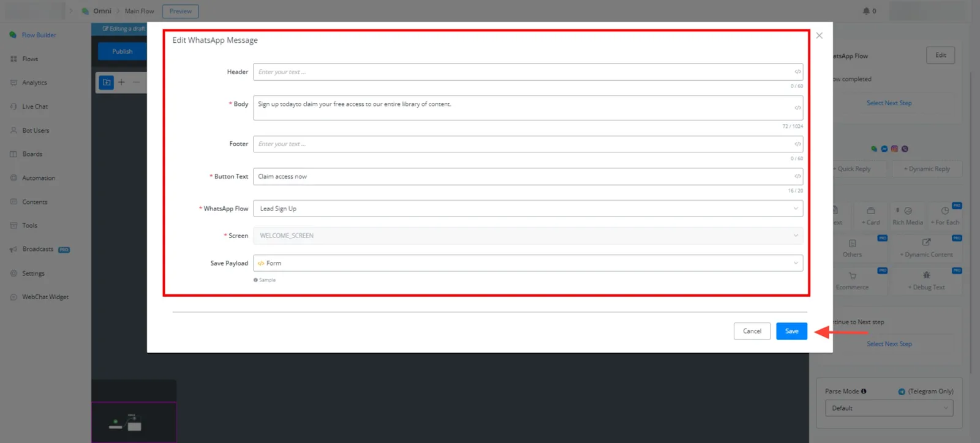This screenshot has width=980, height=443.
Task: Click the Flows menu item
Action: point(30,59)
